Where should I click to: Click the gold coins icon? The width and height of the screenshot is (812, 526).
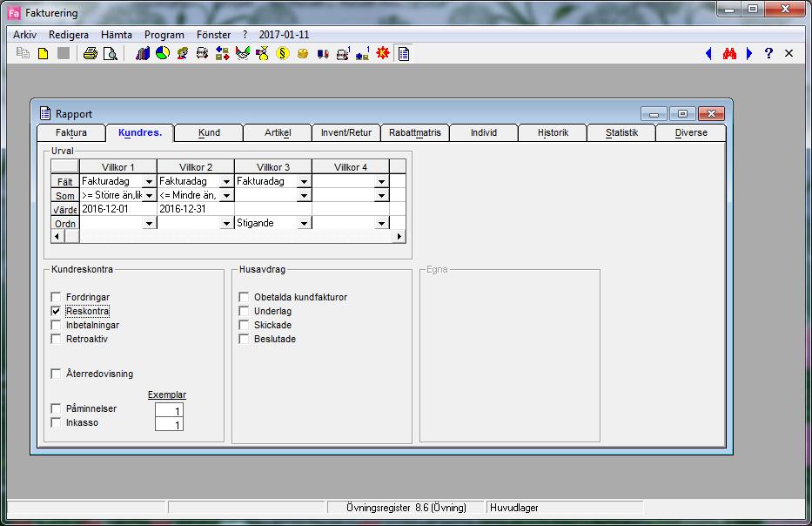(x=303, y=53)
